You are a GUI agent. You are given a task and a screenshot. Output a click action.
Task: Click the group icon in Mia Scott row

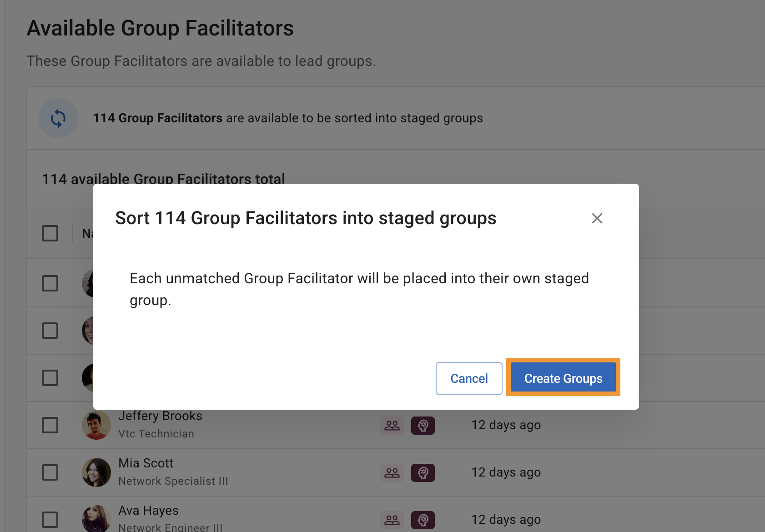(392, 473)
